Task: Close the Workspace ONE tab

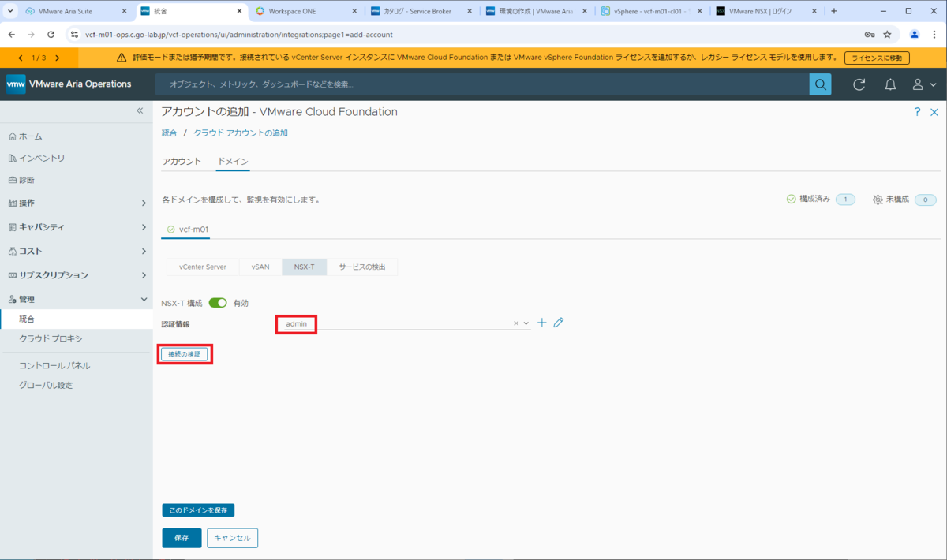Action: pos(354,11)
